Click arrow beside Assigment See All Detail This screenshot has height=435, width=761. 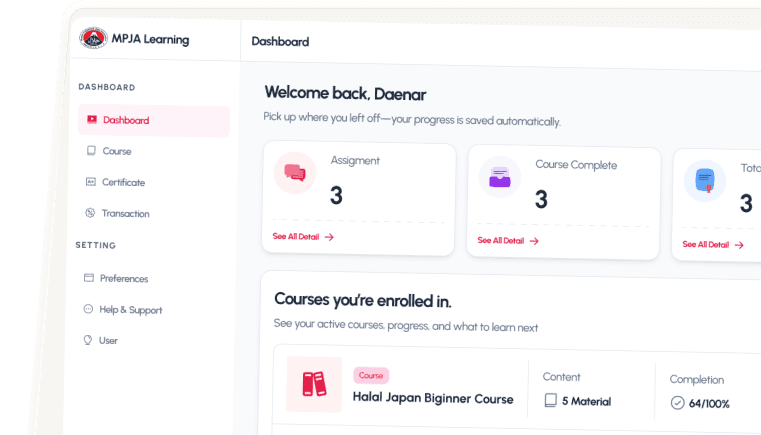[x=330, y=237]
